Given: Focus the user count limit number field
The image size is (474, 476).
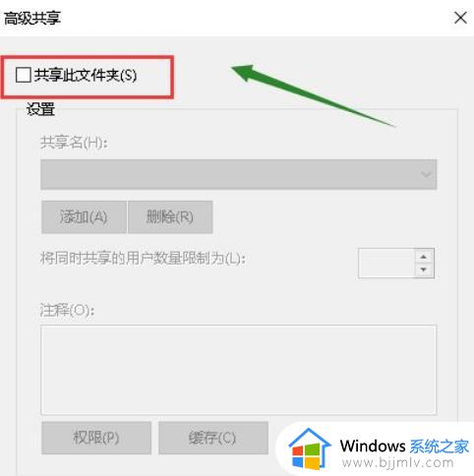Looking at the screenshot, I should (386, 263).
